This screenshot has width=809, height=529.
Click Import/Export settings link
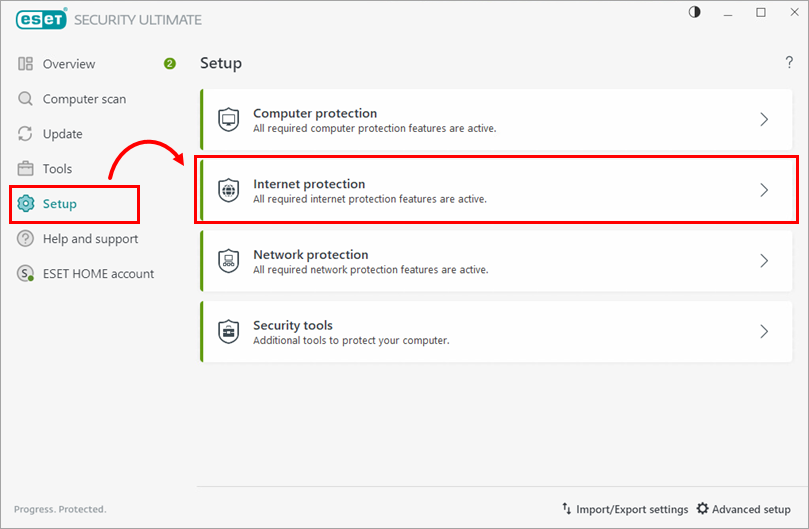coord(625,509)
